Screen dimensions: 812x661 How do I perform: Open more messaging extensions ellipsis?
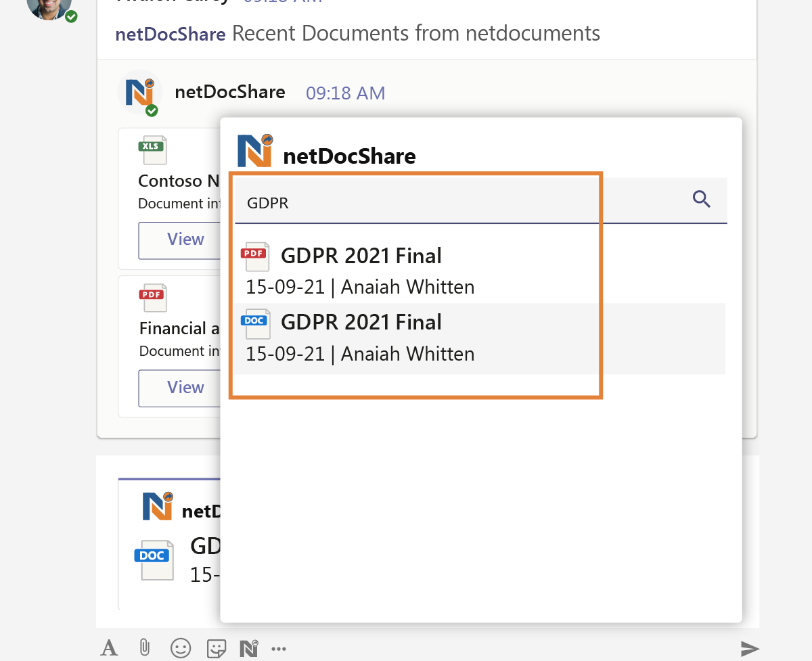tap(279, 649)
